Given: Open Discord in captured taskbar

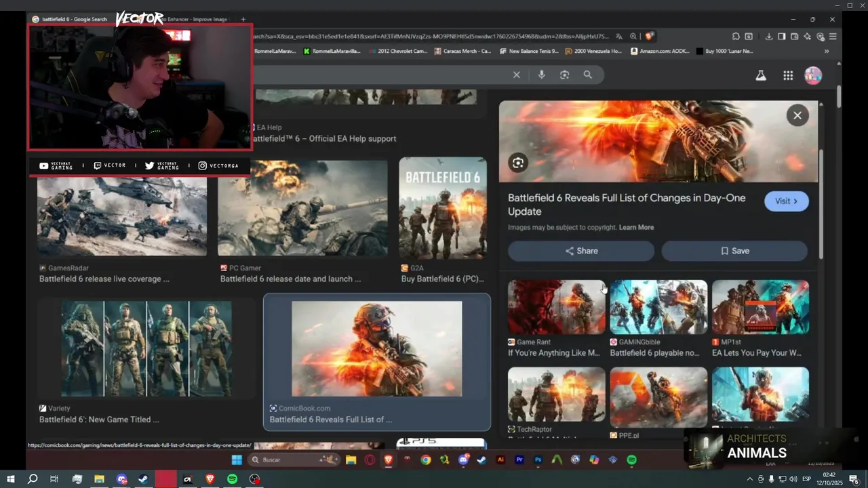Looking at the screenshot, I should pyautogui.click(x=463, y=460).
